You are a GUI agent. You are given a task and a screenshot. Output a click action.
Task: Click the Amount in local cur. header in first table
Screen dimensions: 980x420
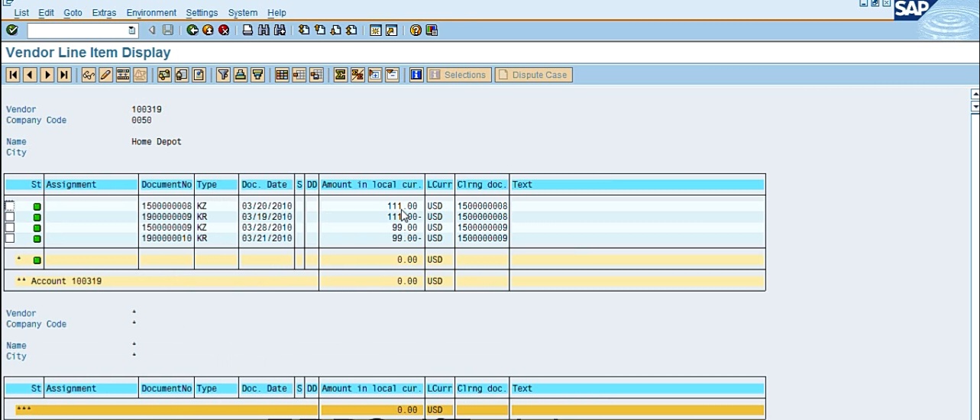coord(372,185)
